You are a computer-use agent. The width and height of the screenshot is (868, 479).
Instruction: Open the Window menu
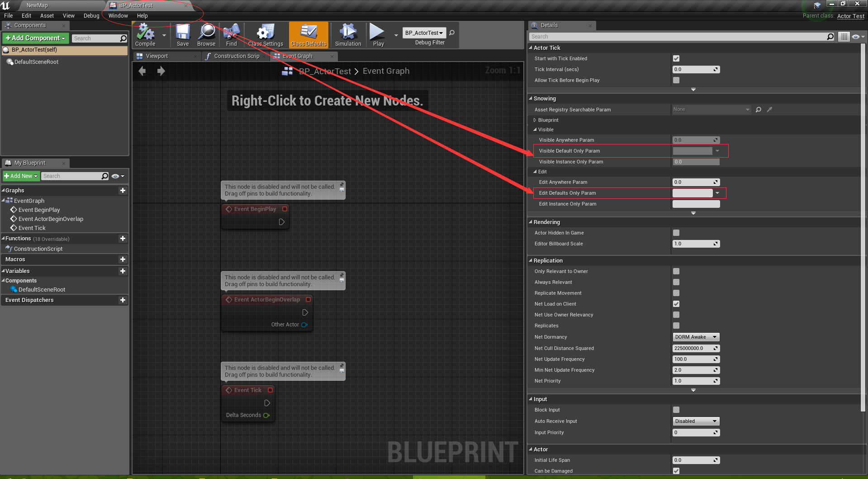click(118, 15)
